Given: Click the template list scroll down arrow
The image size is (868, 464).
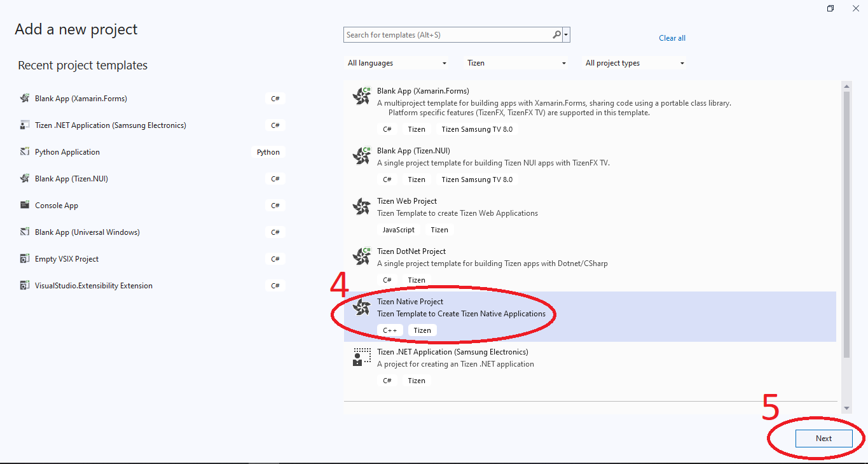Looking at the screenshot, I should click(x=846, y=408).
